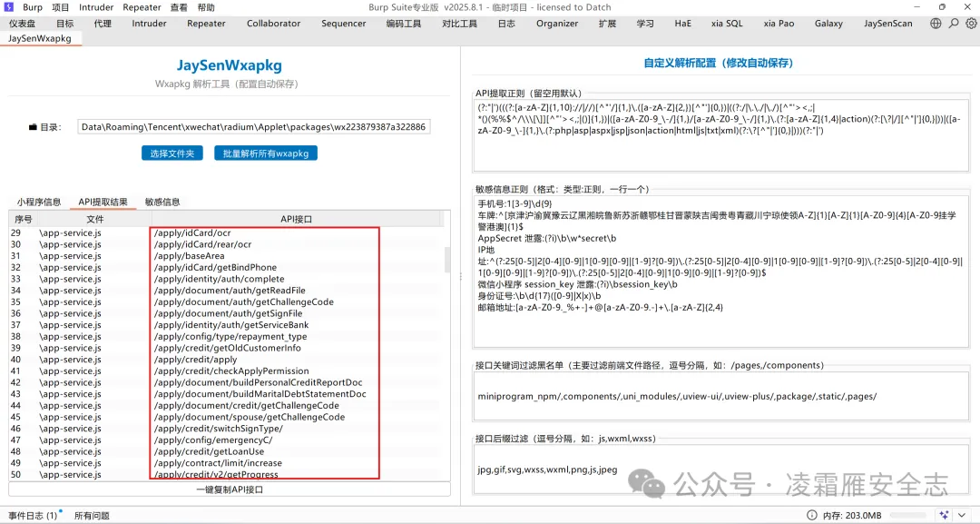Open the 敏感信息 tab
The height and width of the screenshot is (524, 980).
(x=162, y=202)
